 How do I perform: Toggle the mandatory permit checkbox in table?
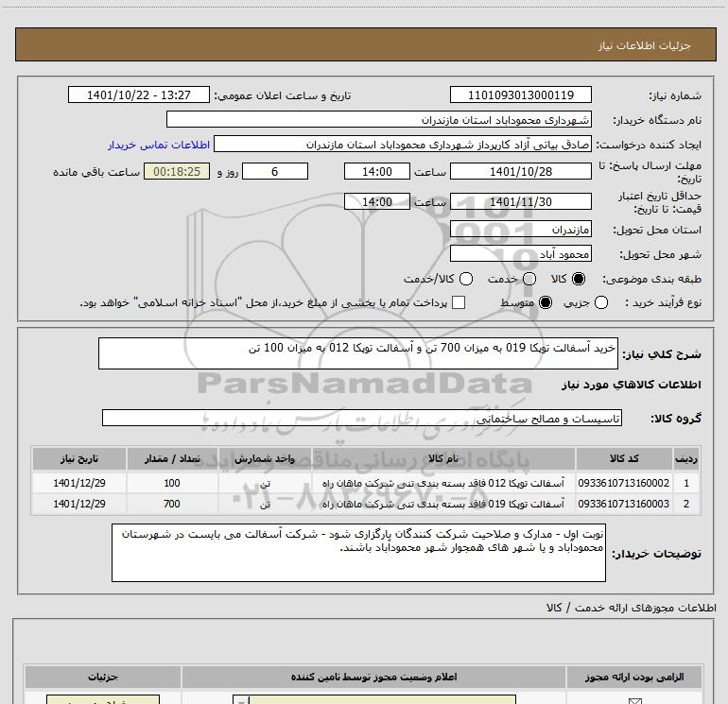tap(634, 701)
